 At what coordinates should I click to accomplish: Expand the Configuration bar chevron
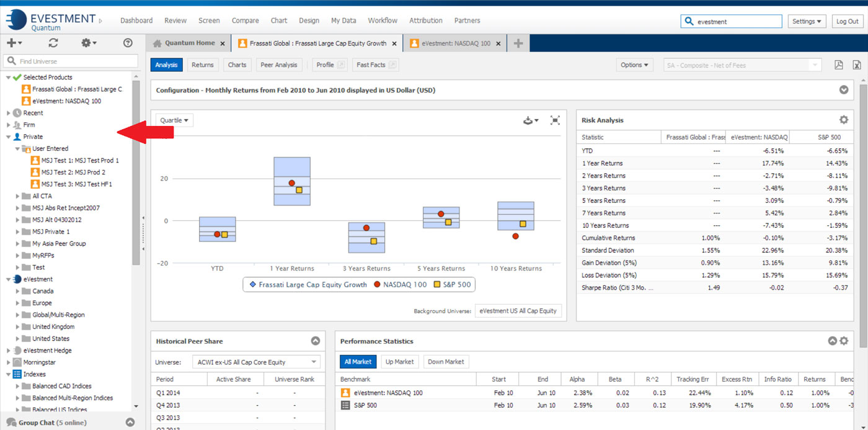(844, 90)
